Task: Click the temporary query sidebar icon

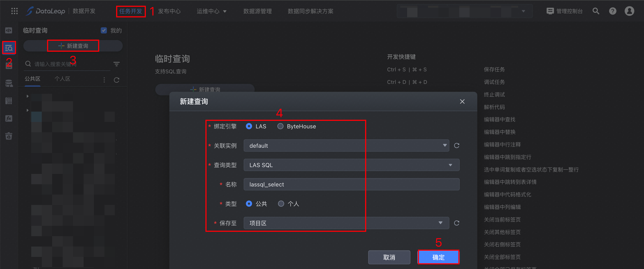Action: pos(9,48)
